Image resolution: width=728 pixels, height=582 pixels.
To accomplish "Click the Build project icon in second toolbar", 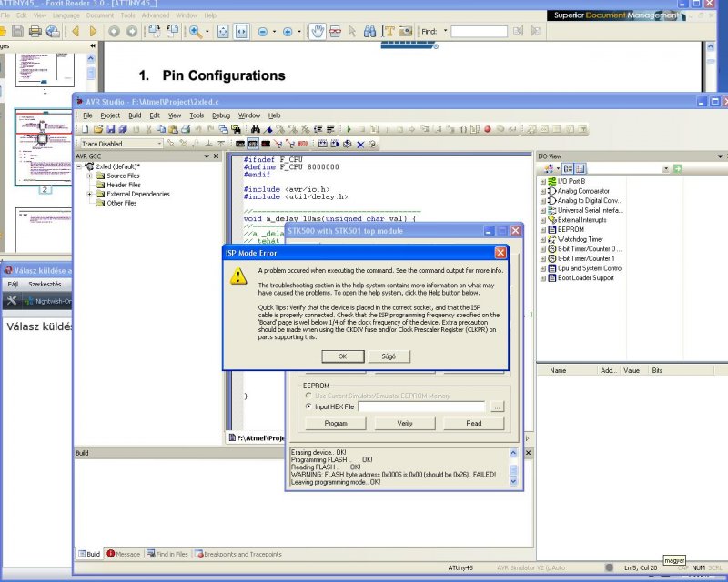I will 323,144.
